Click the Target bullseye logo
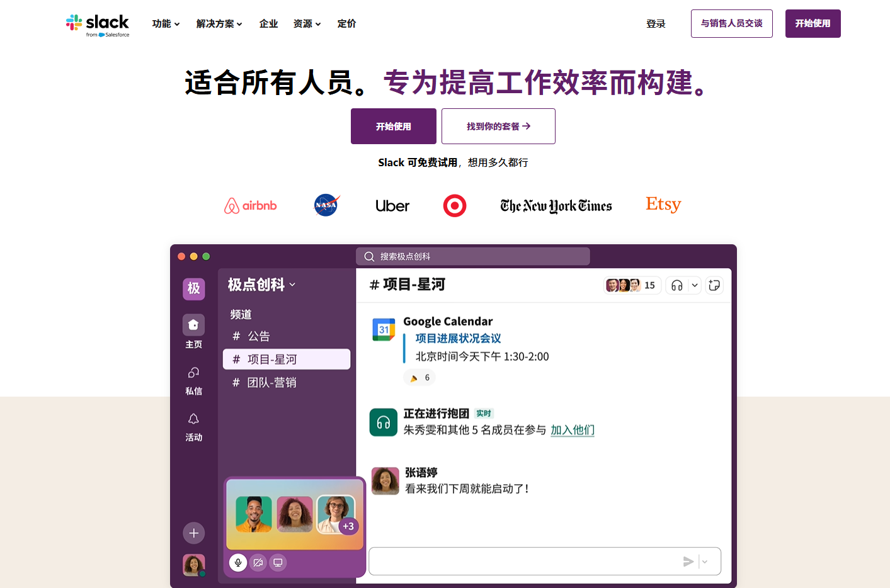Viewport: 890px width, 588px height. tap(455, 206)
